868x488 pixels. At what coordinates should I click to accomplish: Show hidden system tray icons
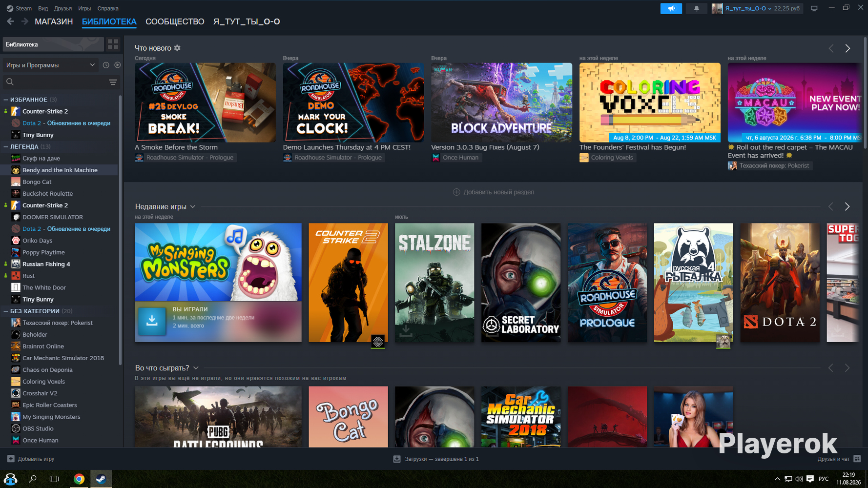tap(777, 479)
